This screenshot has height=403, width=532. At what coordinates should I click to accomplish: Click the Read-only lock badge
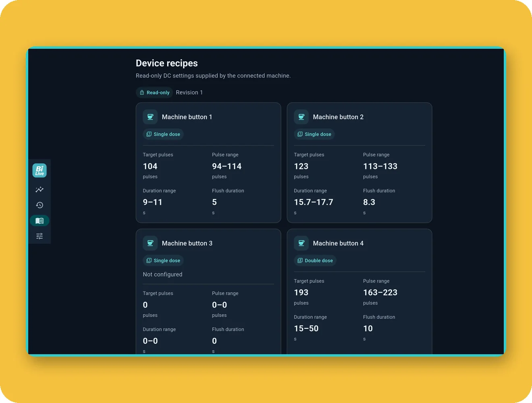[154, 93]
